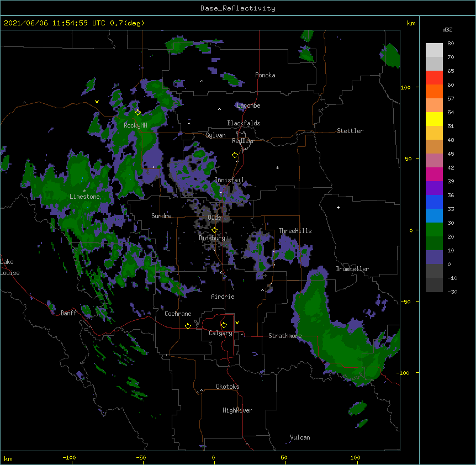476x465 pixels.
Task: Click the yellow V marker east of Calgary
Action: (x=237, y=323)
